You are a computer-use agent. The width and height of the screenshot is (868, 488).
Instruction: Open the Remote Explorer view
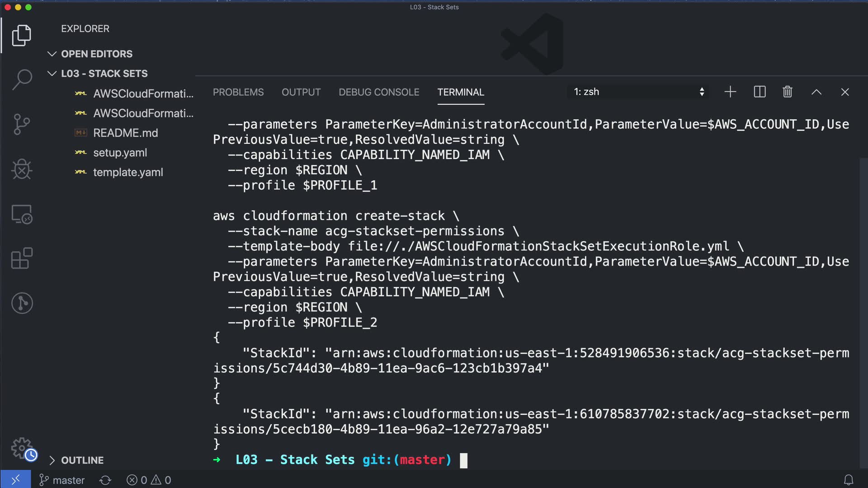click(22, 214)
